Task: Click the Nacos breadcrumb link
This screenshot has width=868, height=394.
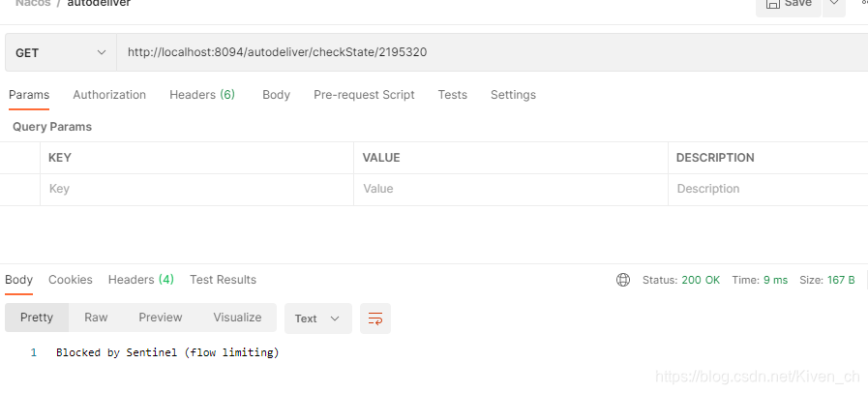Action: (33, 3)
